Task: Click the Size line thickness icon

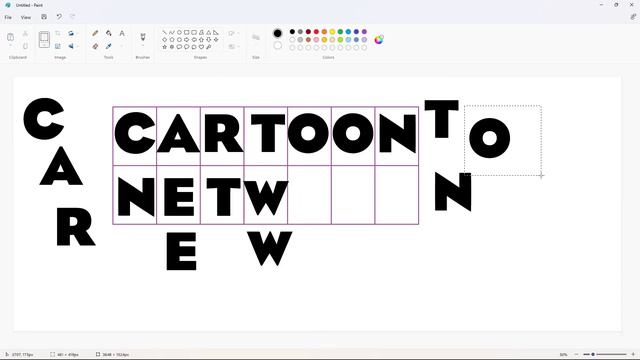Action: click(x=256, y=38)
